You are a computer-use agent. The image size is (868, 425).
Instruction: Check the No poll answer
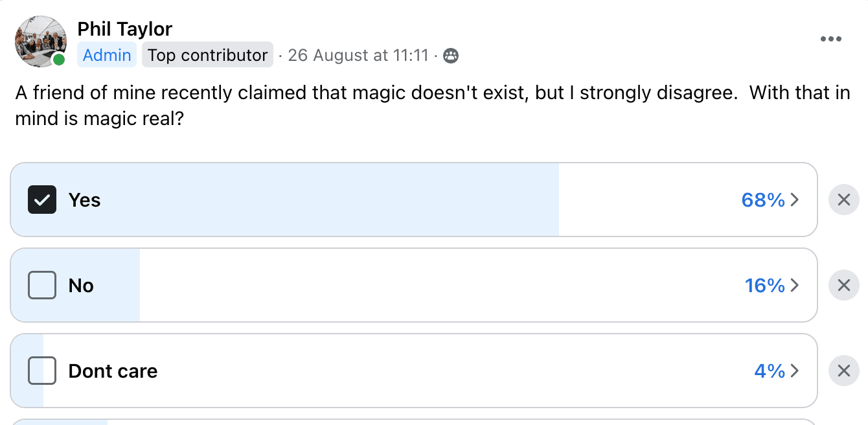(x=41, y=285)
